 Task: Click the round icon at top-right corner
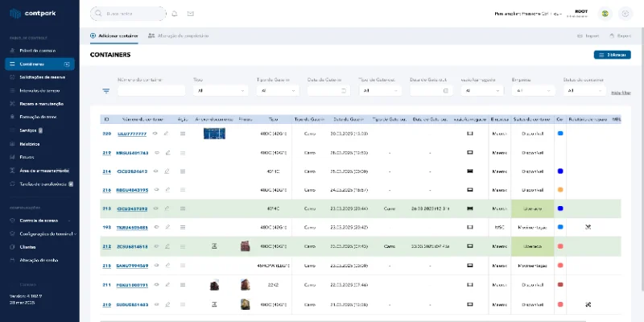[x=626, y=14]
